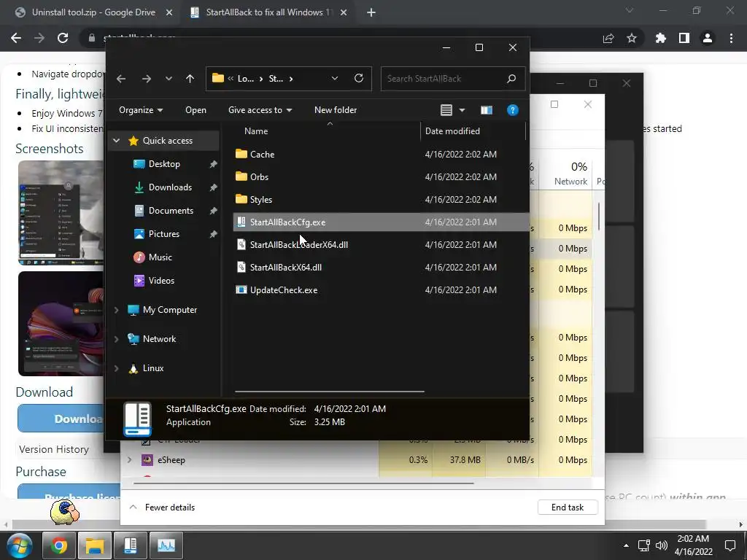
Task: Open Version History link on webpage
Action: (x=54, y=449)
